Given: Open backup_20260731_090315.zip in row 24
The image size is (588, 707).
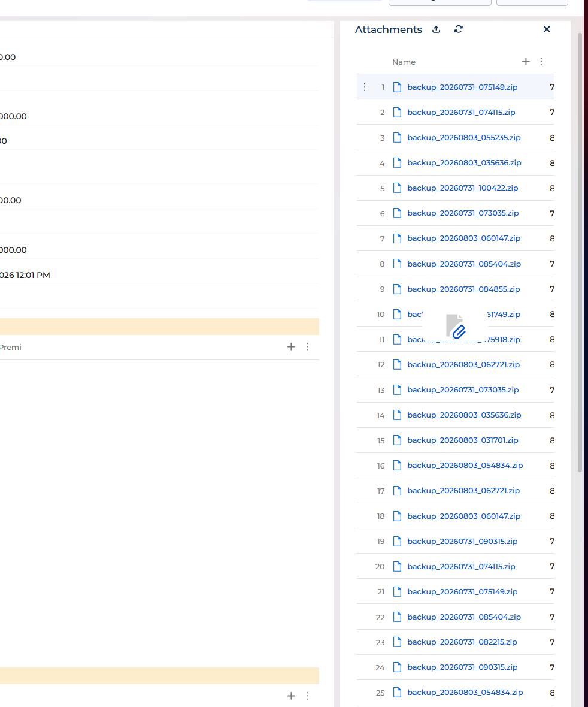Looking at the screenshot, I should point(462,667).
